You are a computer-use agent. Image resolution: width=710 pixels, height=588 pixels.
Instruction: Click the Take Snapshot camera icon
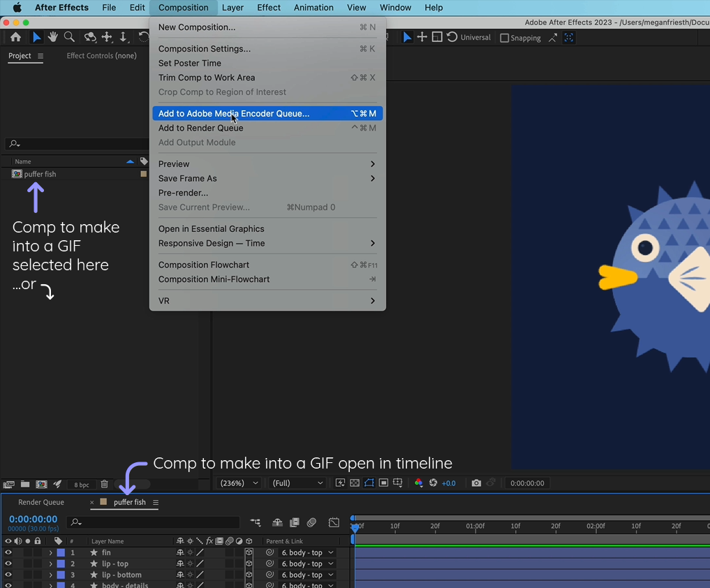(x=477, y=483)
